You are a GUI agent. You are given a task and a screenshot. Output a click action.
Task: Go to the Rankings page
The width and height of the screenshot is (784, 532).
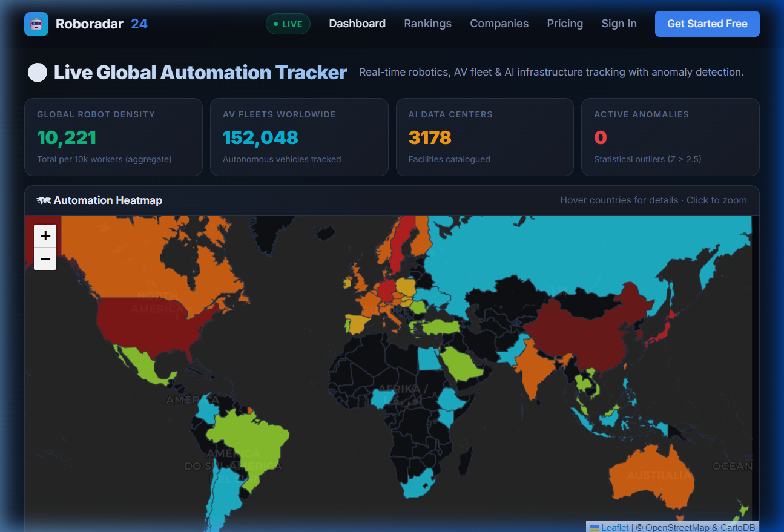pos(427,24)
